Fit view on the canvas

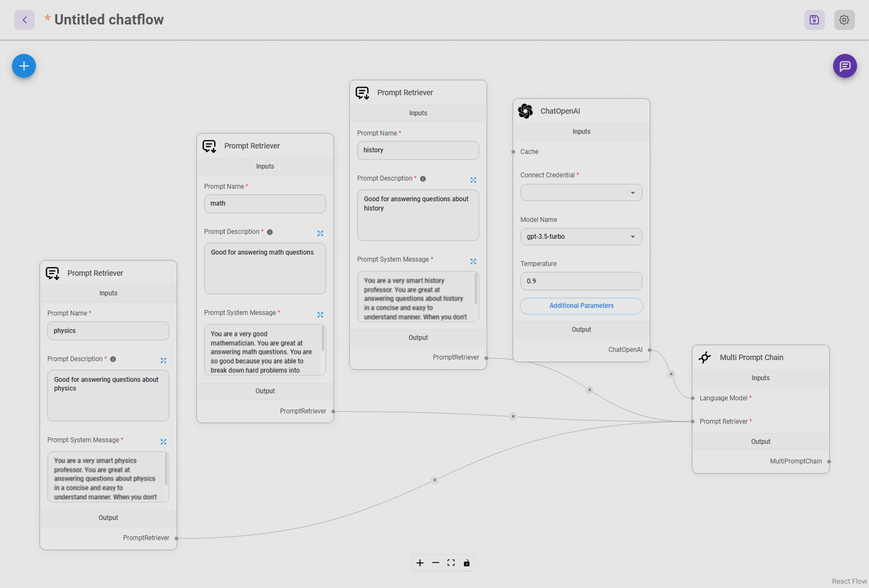(451, 563)
